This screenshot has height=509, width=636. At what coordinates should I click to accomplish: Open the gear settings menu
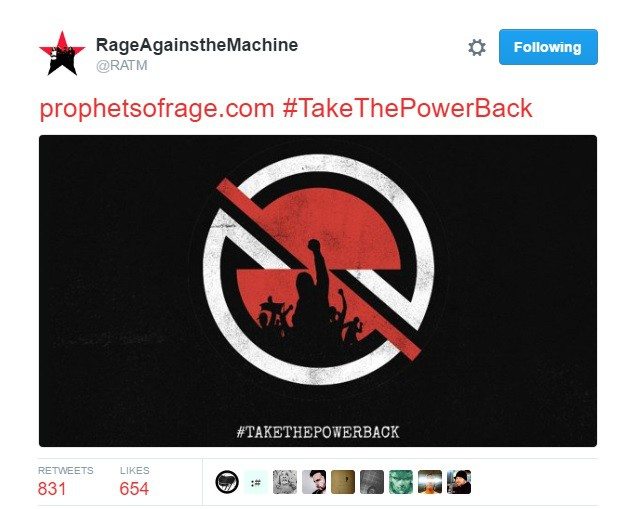[x=477, y=47]
